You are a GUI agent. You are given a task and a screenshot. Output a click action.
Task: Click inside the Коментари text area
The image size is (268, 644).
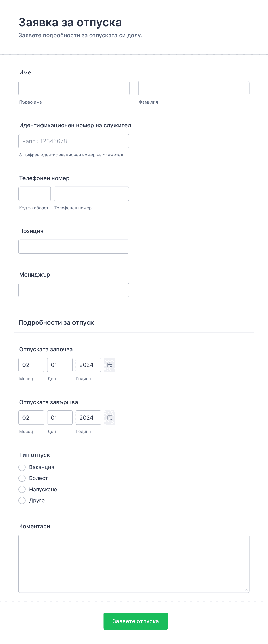click(134, 564)
